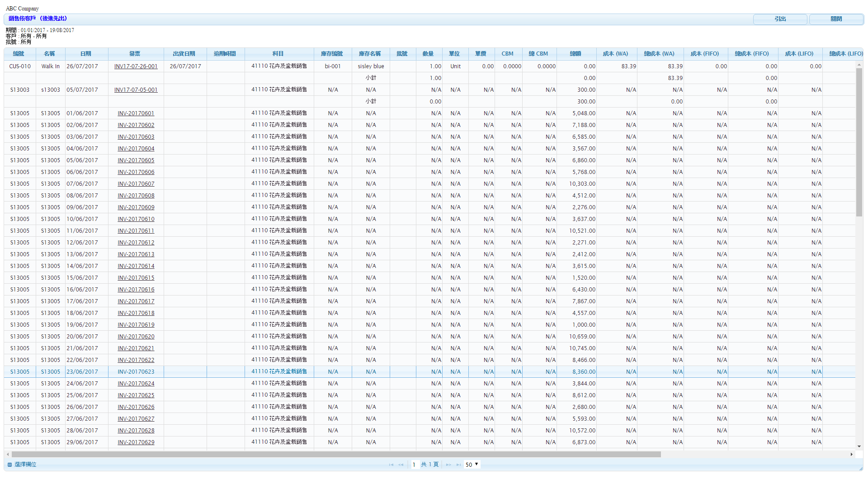Click the previous page pager icon
Viewport: 868px width, 488px height.
point(401,465)
